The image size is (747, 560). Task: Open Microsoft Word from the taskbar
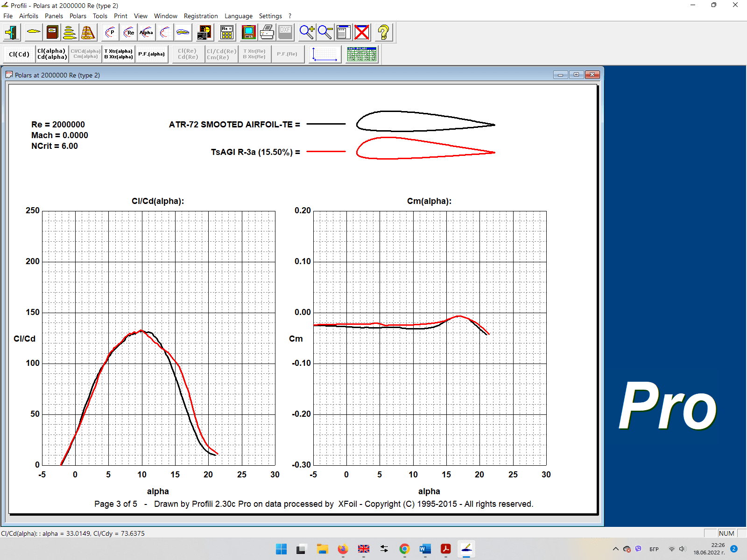[x=425, y=549]
